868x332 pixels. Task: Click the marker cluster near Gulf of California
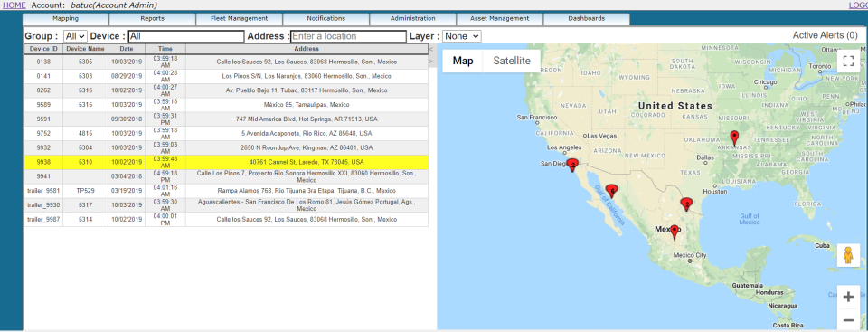611,191
